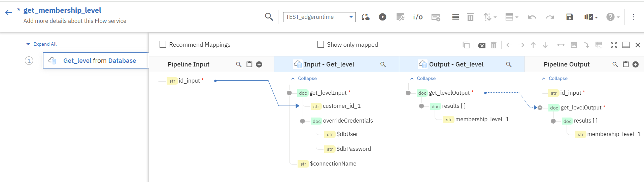Select the Get_level from Database step

coord(99,60)
